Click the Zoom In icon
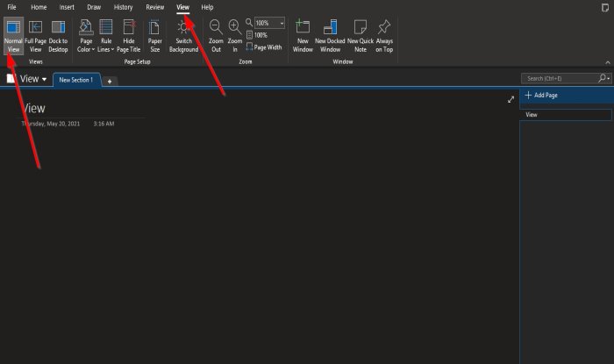 235,36
